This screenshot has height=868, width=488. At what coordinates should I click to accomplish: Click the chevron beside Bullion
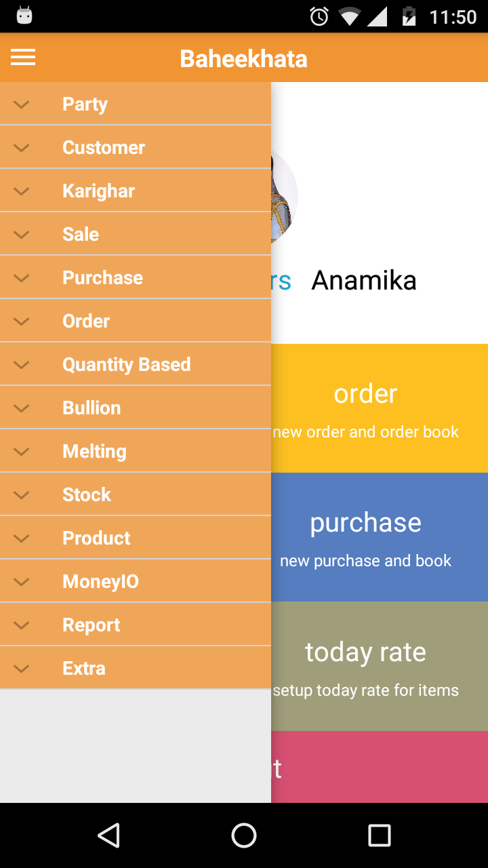22,408
